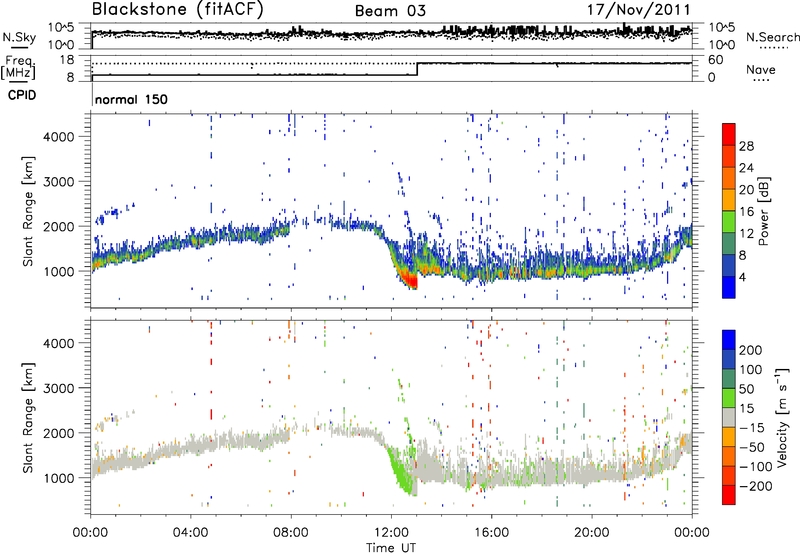Click the '4000' tick on the power plot
This screenshot has height=554, width=800.
[x=58, y=137]
